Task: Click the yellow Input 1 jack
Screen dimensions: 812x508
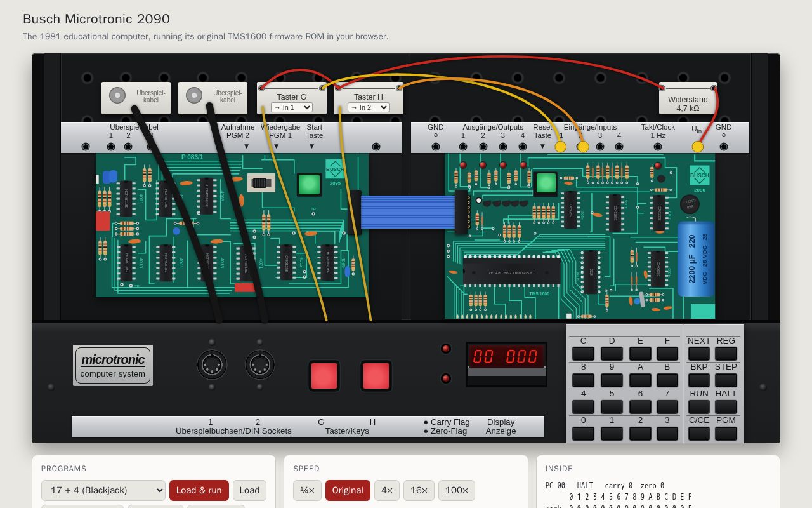Action: [561, 147]
